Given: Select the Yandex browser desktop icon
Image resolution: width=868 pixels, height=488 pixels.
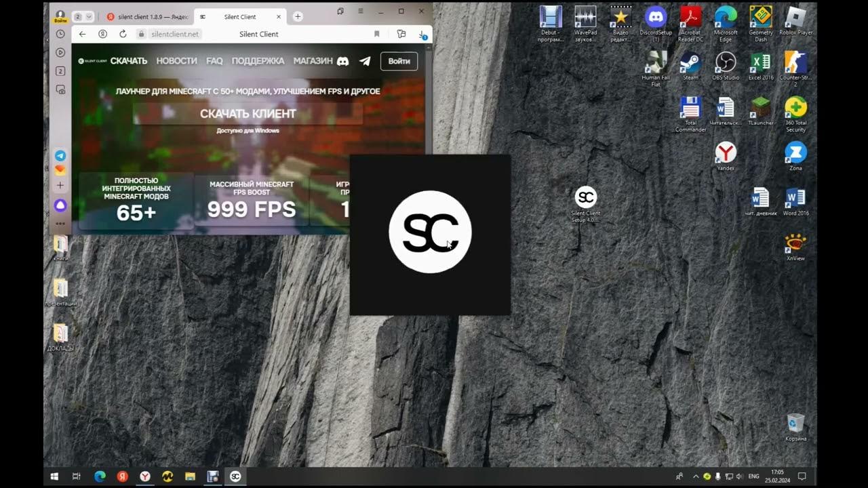Looking at the screenshot, I should pos(726,157).
